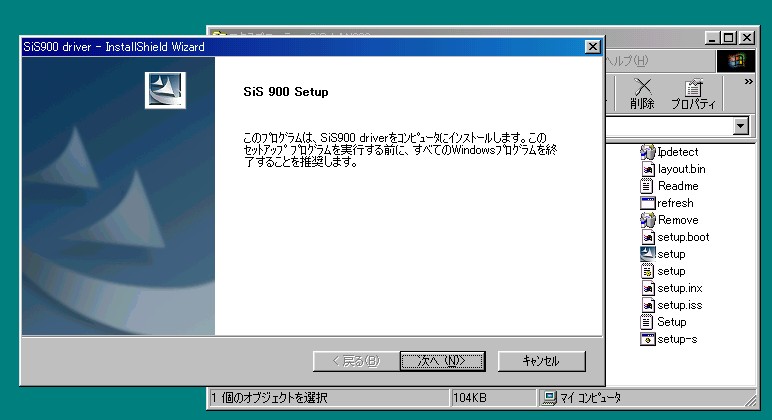The image size is (772, 420).
Task: Expand the toolbar overflow chevron in Explorer
Action: [748, 82]
